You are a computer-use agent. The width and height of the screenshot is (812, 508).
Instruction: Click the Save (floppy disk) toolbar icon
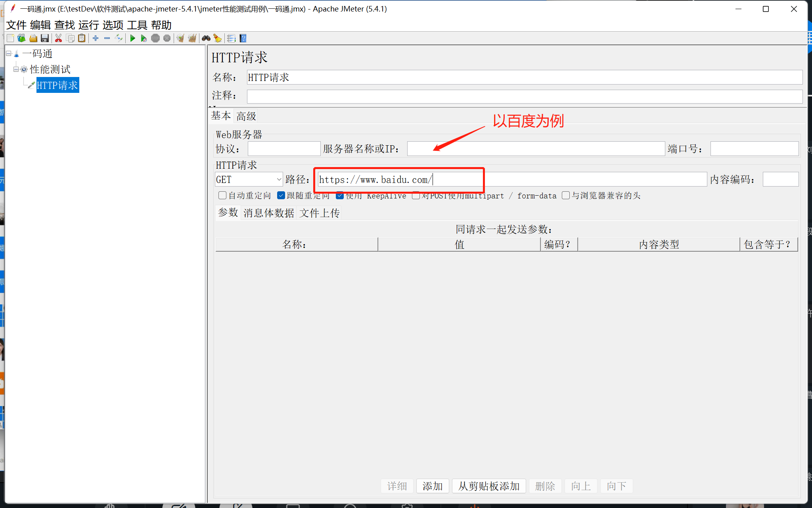point(45,38)
